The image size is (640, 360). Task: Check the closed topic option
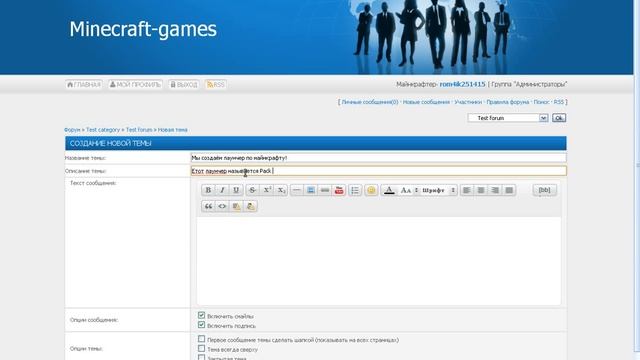coord(201,358)
